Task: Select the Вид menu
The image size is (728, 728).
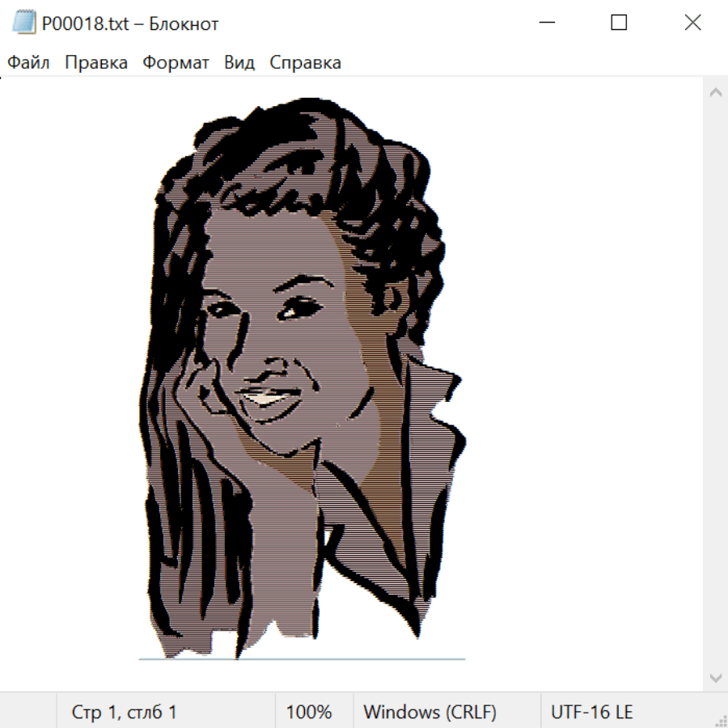Action: click(x=239, y=63)
